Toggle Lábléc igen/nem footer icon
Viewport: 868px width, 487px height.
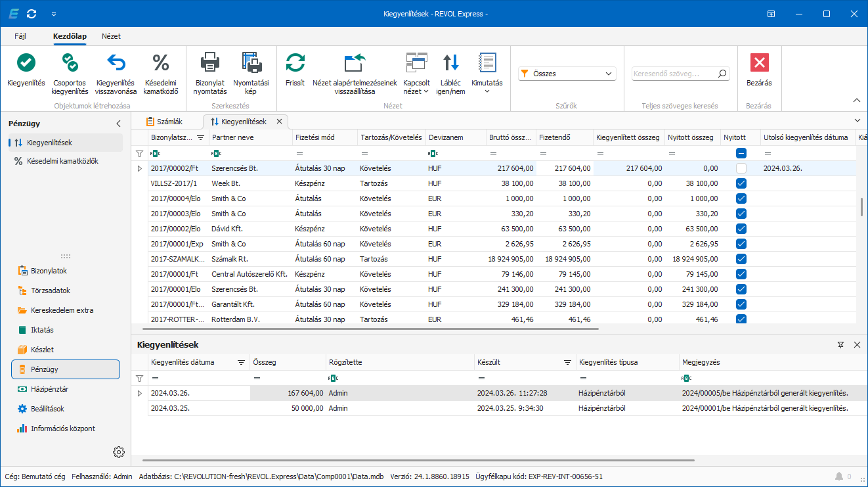pos(450,63)
